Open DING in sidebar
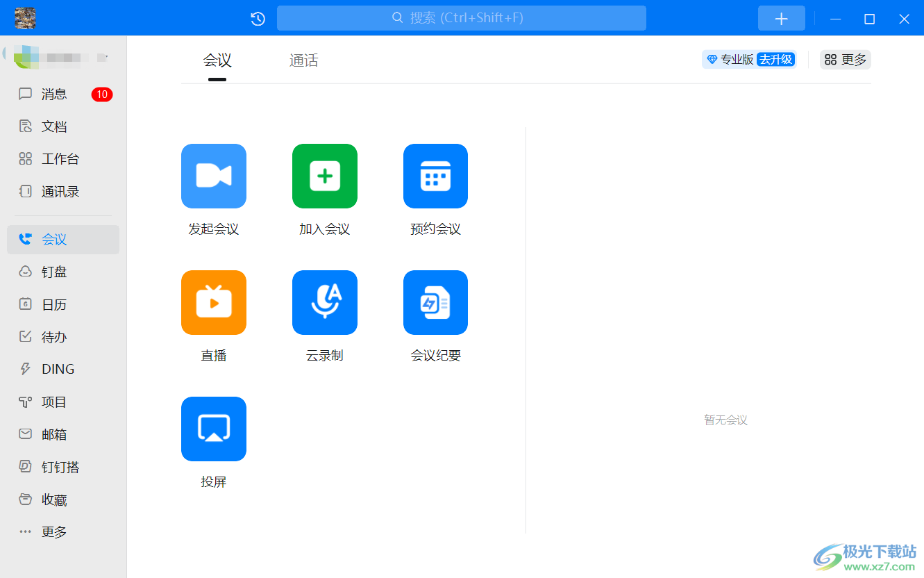924x578 pixels. [x=63, y=370]
